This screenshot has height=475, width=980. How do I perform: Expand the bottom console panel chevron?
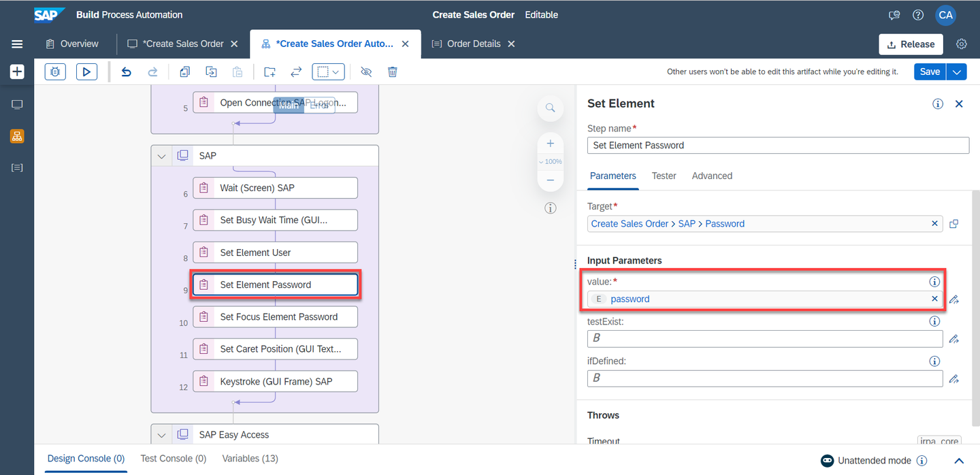pos(959,461)
